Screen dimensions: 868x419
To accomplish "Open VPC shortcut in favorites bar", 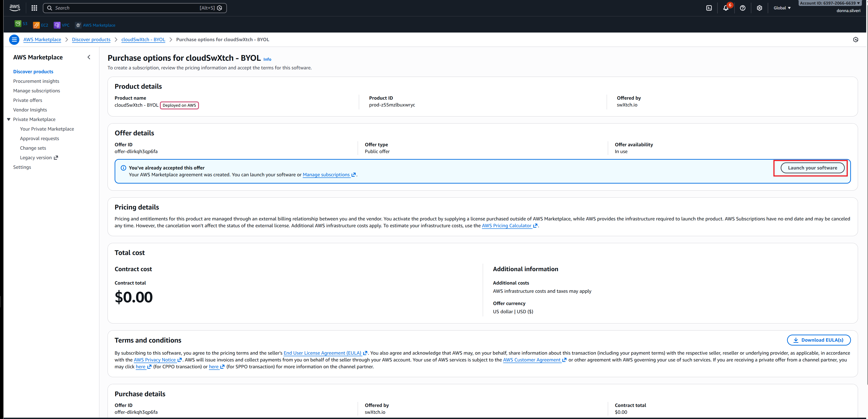I will [62, 25].
